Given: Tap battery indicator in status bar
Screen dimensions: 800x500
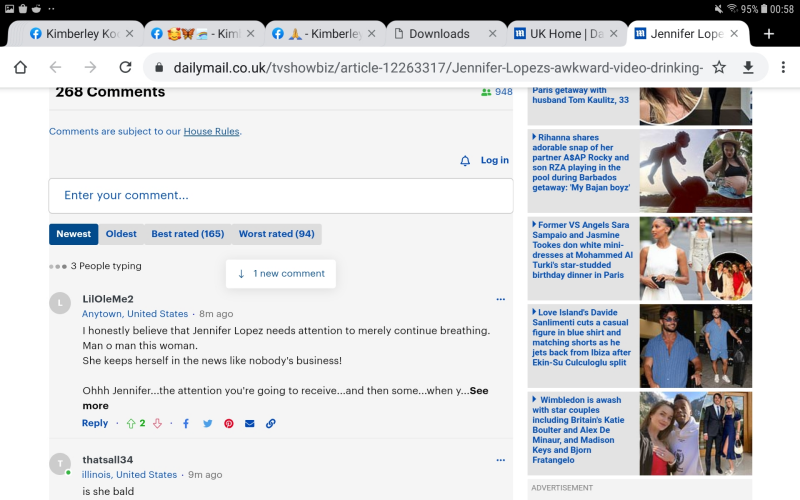Looking at the screenshot, I should (x=764, y=9).
